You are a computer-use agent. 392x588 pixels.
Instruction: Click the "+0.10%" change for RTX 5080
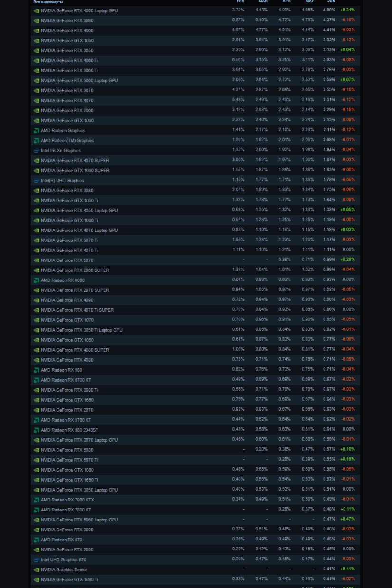tap(347, 449)
